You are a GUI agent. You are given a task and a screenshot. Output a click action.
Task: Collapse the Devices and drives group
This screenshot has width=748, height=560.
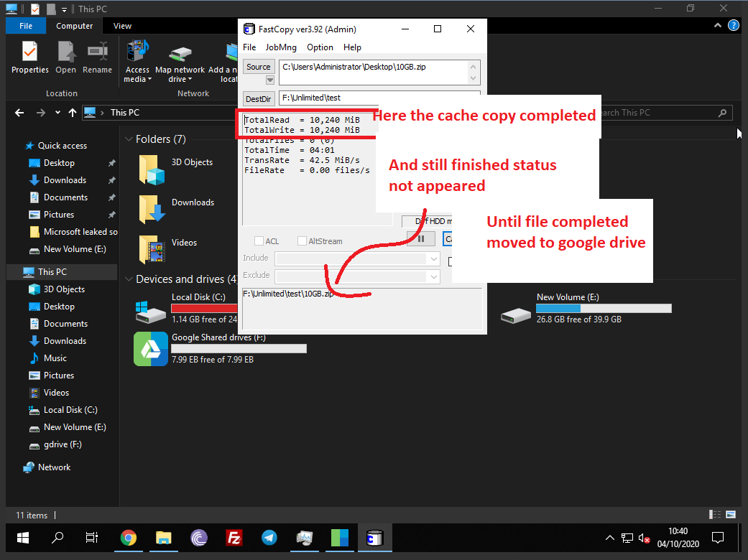coord(129,279)
